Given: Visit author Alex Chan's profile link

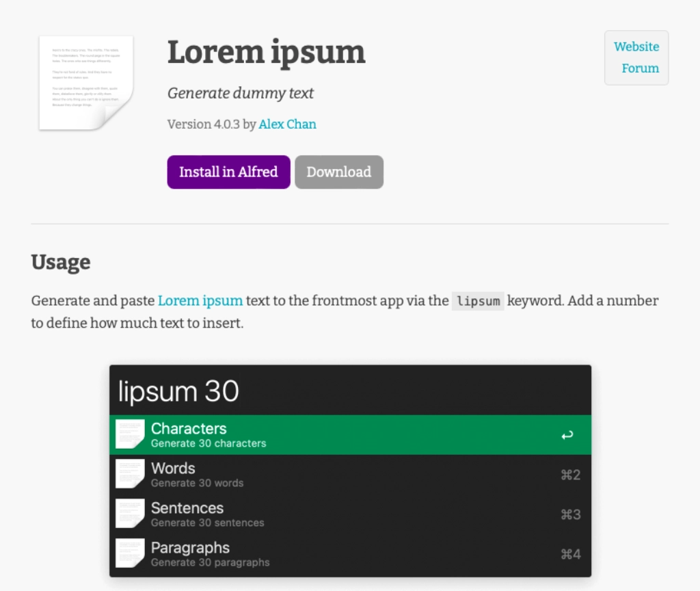Looking at the screenshot, I should tap(287, 124).
